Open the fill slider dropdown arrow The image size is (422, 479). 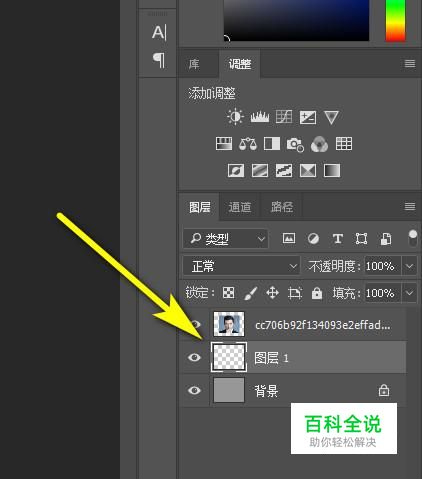click(x=410, y=293)
